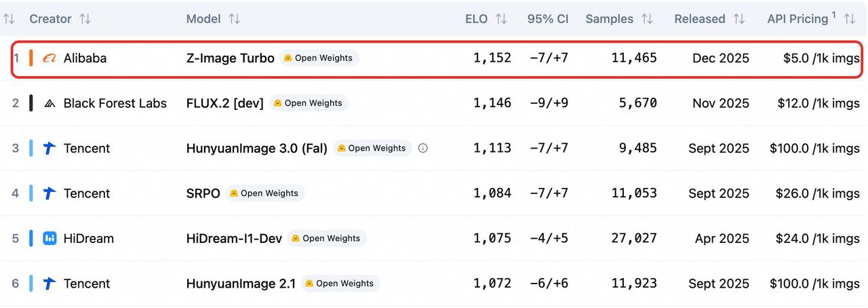Sort table by Samples column
This screenshot has width=868, height=308.
click(646, 19)
